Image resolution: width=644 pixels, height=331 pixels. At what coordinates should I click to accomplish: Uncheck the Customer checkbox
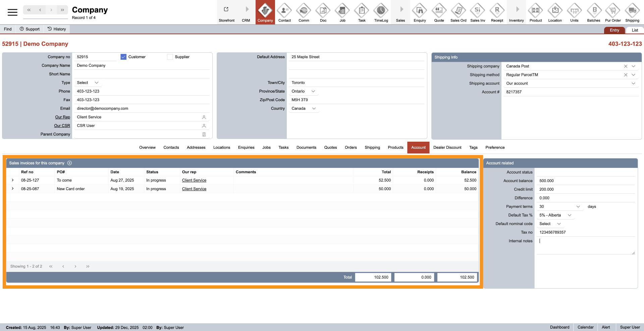point(123,57)
